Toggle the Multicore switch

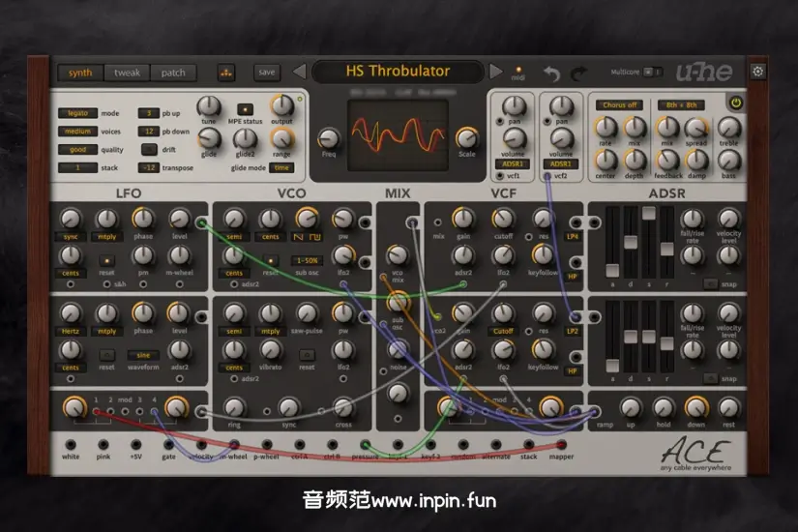coord(653,72)
